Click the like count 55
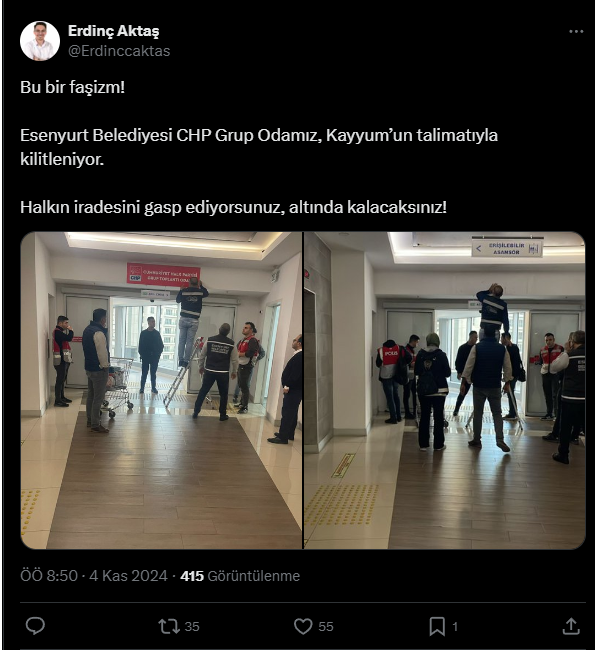 [x=326, y=627]
